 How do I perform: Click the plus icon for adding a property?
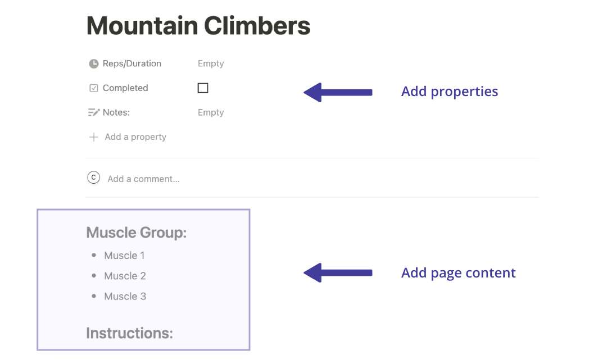[93, 136]
